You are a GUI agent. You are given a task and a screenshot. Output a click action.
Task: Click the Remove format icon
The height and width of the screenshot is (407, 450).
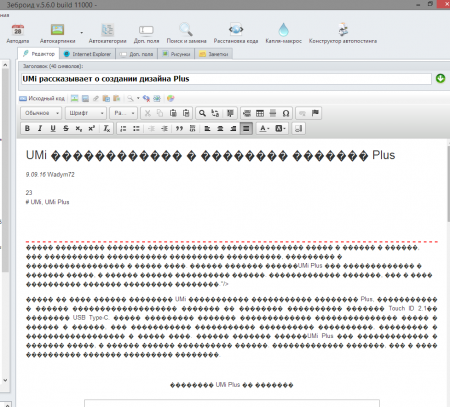107,129
